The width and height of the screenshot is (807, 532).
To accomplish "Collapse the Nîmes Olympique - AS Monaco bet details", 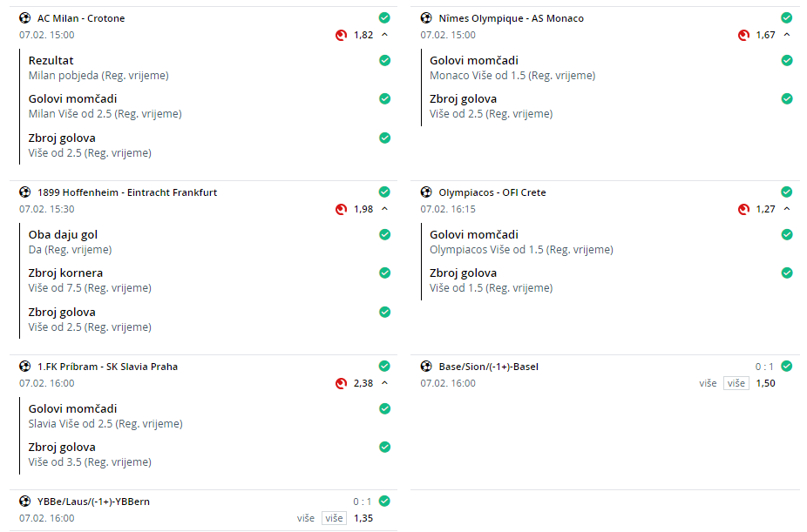I will [787, 35].
